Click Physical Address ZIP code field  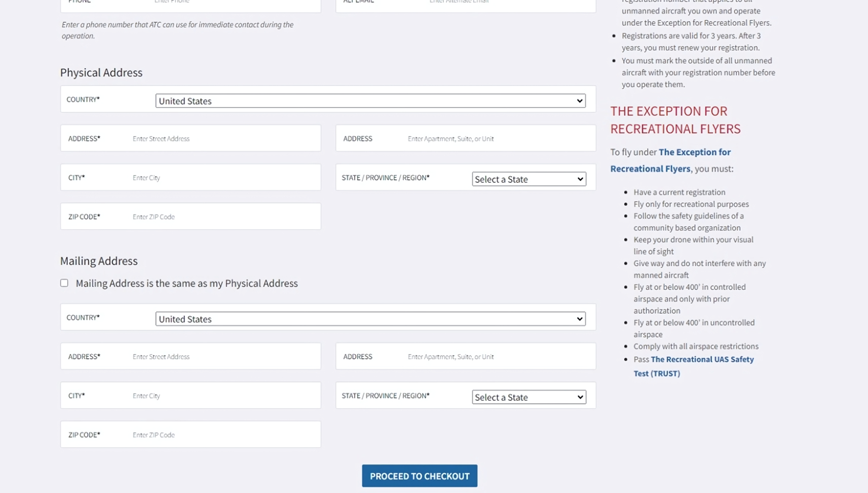(x=223, y=217)
